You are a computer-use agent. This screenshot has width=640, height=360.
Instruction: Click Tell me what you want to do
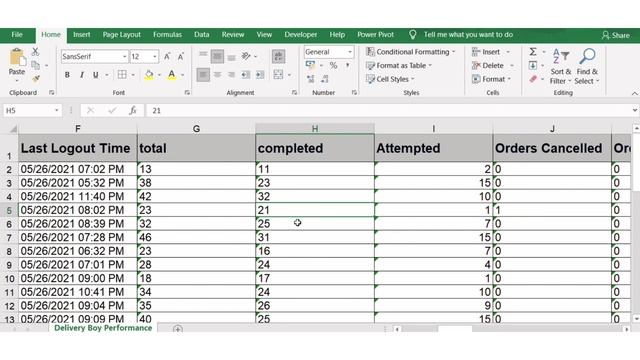pyautogui.click(x=468, y=35)
